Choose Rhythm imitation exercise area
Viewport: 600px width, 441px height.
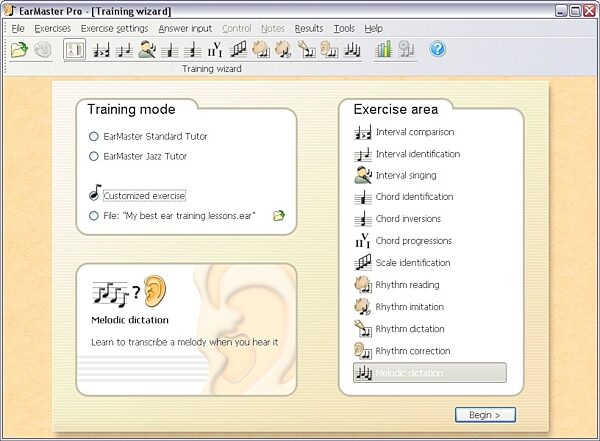pos(410,307)
